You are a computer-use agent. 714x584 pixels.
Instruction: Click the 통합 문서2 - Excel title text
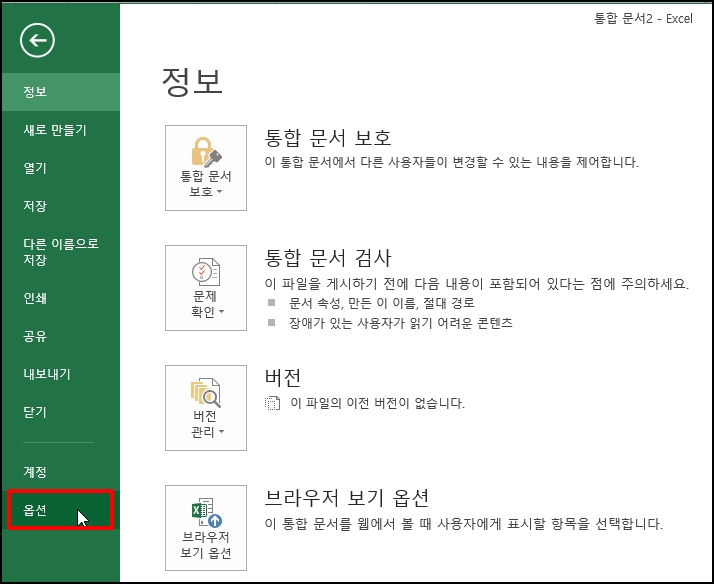click(x=643, y=19)
